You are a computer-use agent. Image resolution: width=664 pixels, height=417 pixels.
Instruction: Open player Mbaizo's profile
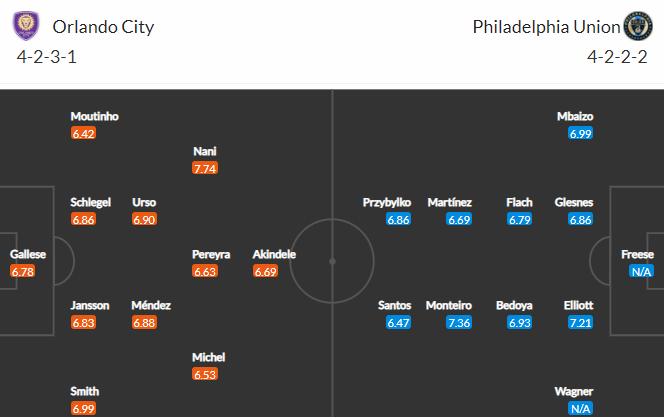tap(575, 116)
